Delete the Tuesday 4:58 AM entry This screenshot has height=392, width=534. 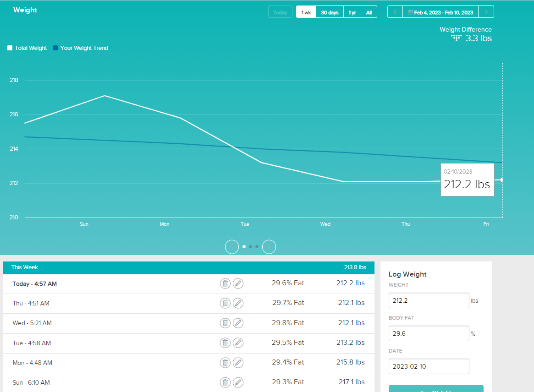pyautogui.click(x=225, y=343)
